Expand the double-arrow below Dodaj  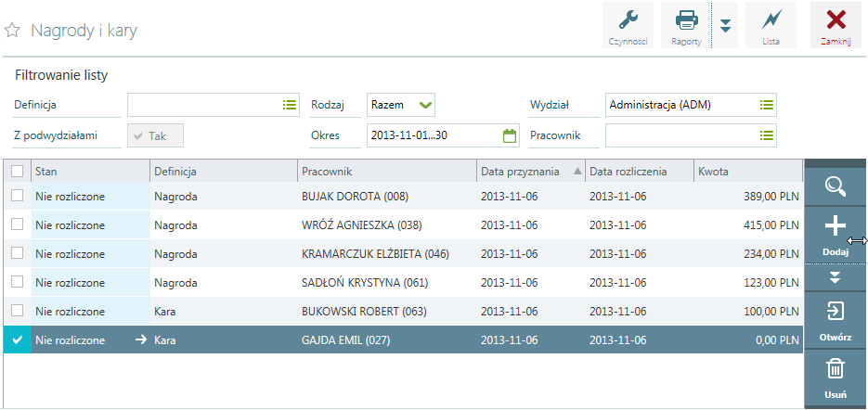[836, 277]
